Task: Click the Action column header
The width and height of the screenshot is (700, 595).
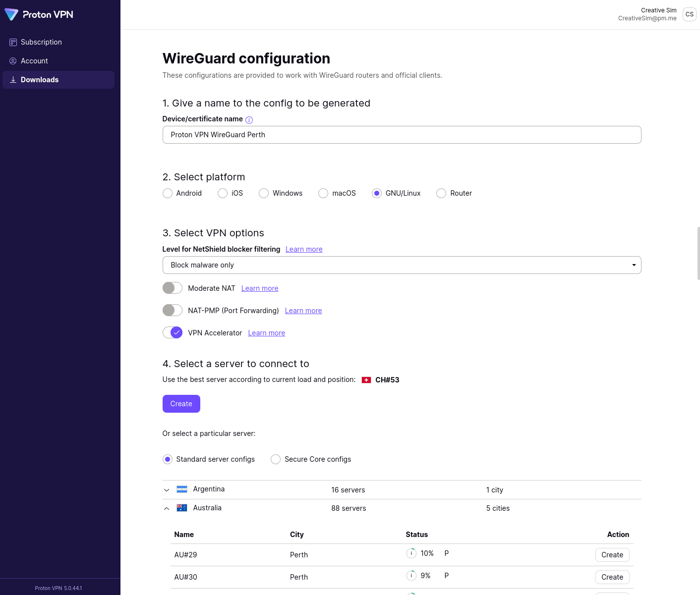Action: (618, 535)
